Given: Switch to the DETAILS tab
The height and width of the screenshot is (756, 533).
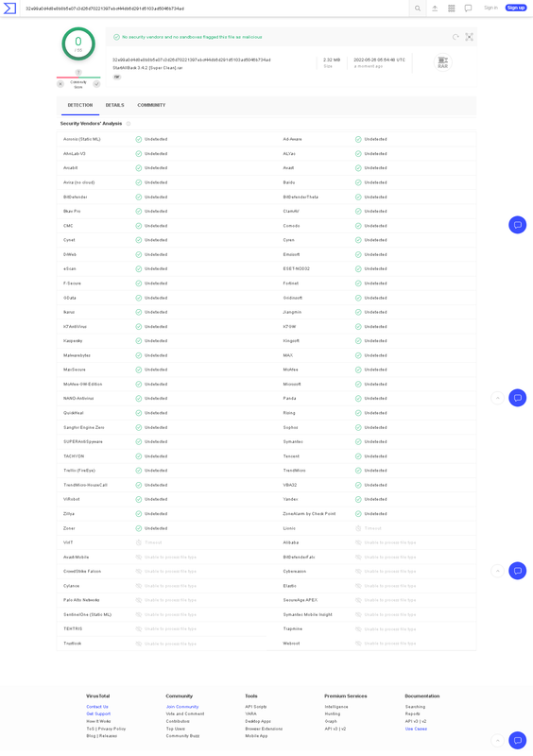Looking at the screenshot, I should click(x=114, y=105).
